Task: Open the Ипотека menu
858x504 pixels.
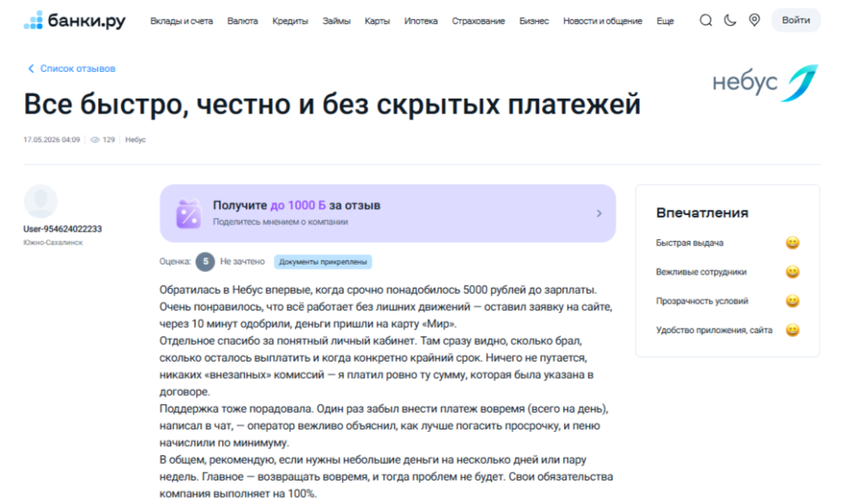Action: click(421, 21)
